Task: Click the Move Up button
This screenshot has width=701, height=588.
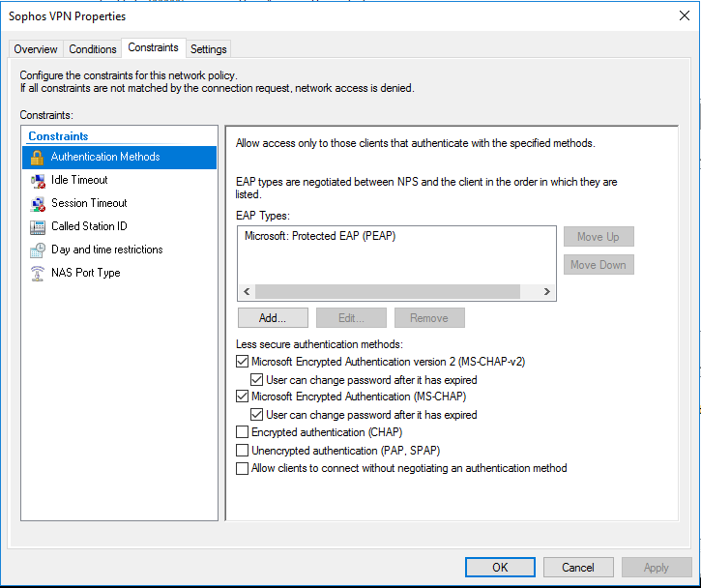Action: 599,237
